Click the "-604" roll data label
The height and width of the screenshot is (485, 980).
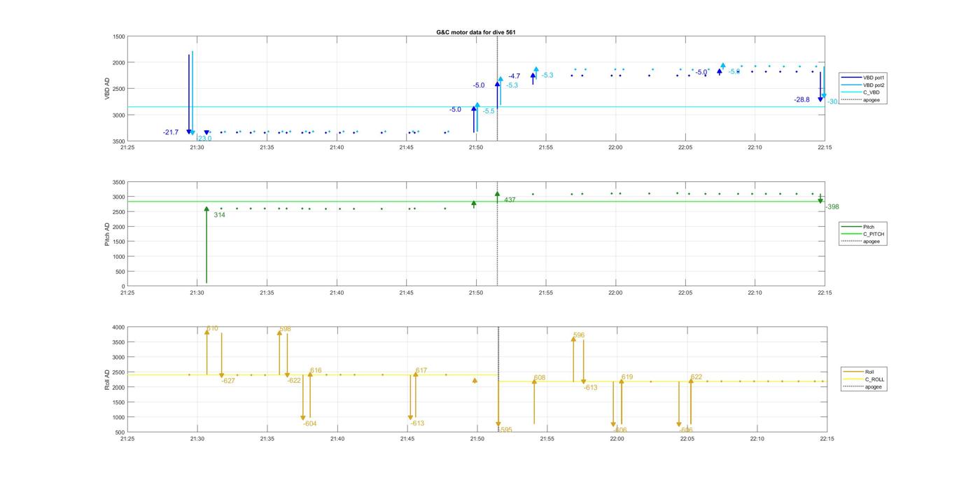309,423
